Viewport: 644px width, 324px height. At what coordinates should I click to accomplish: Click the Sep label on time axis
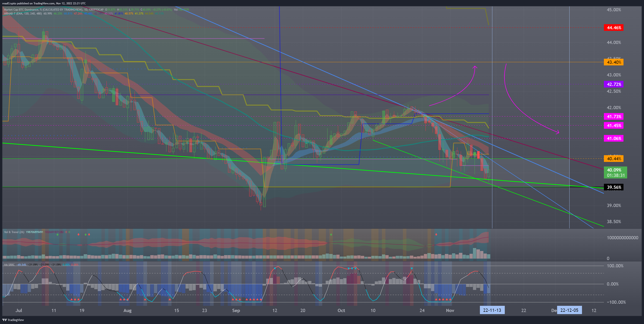coord(236,310)
